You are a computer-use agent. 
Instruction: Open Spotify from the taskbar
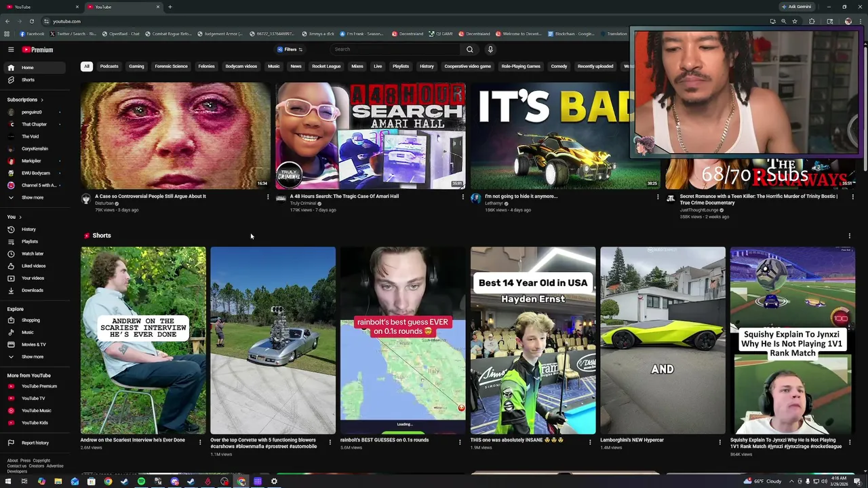pyautogui.click(x=141, y=481)
